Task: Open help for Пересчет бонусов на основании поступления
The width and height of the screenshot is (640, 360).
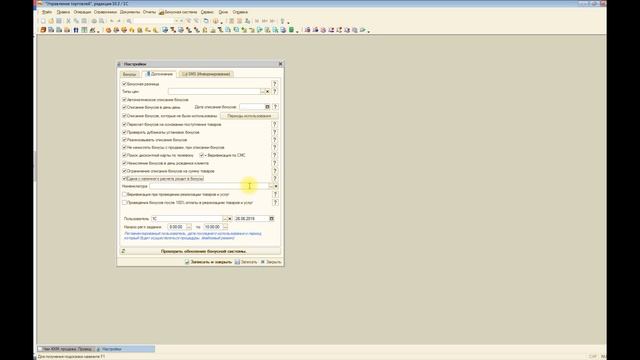Action: click(x=275, y=124)
